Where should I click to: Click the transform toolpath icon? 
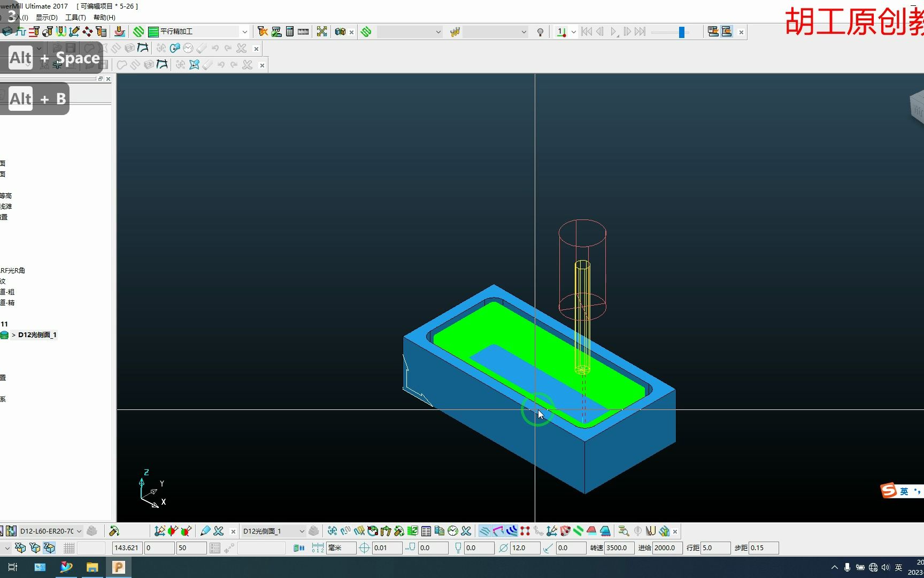pyautogui.click(x=333, y=531)
